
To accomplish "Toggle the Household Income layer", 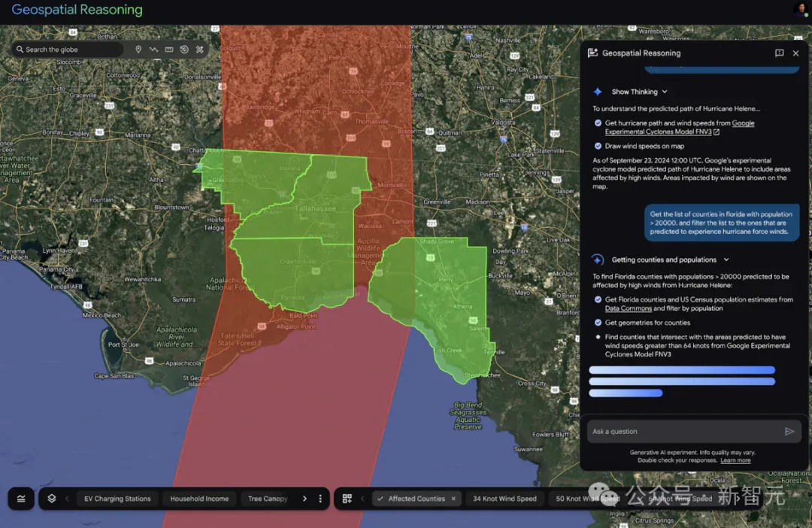I will coord(199,499).
